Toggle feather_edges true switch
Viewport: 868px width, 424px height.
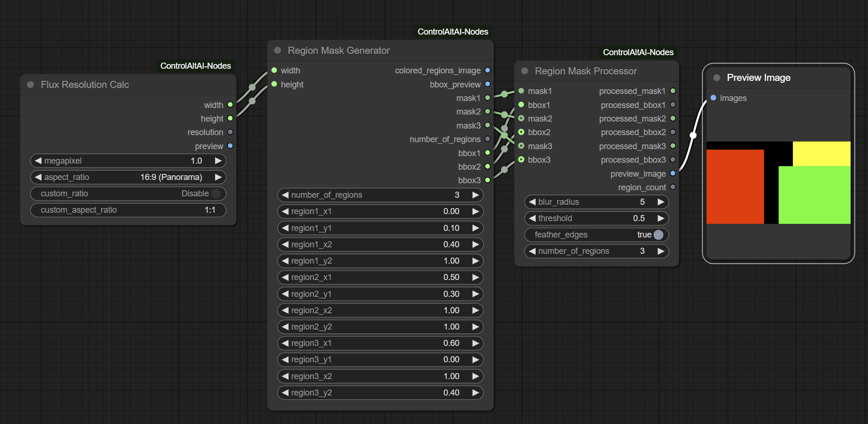point(659,235)
